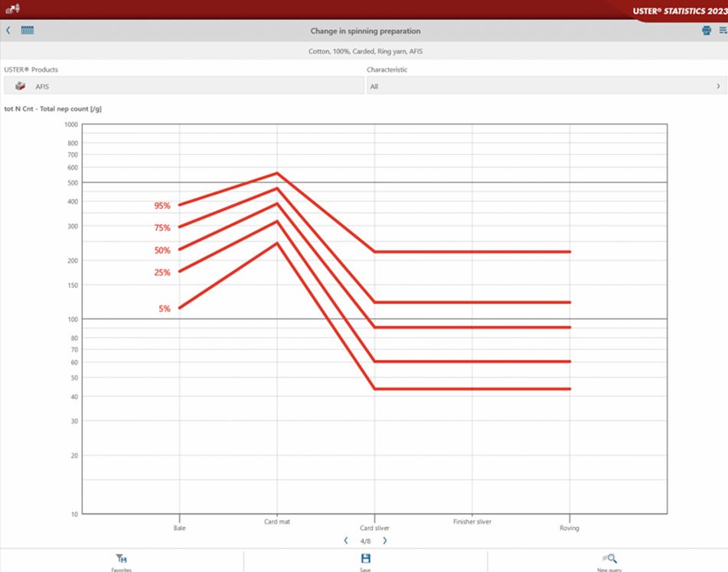Expand the Characteristic All selector
This screenshot has height=572, width=728.
click(x=547, y=86)
